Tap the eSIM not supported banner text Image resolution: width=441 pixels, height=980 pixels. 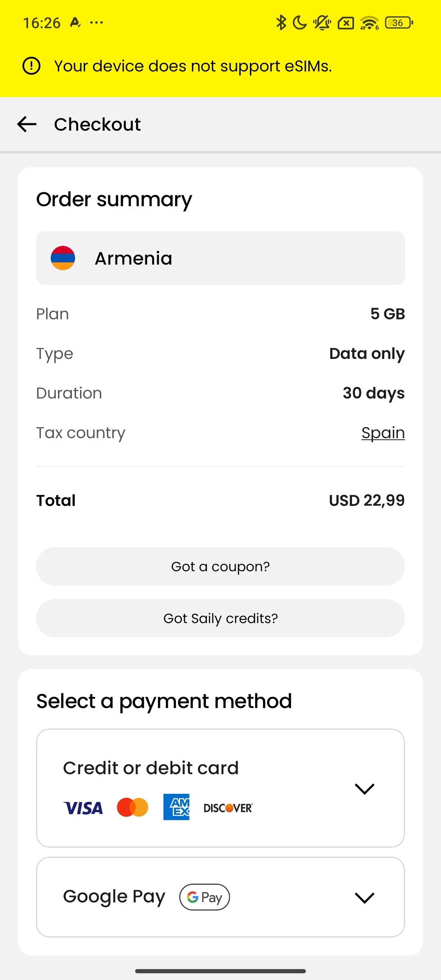[193, 66]
